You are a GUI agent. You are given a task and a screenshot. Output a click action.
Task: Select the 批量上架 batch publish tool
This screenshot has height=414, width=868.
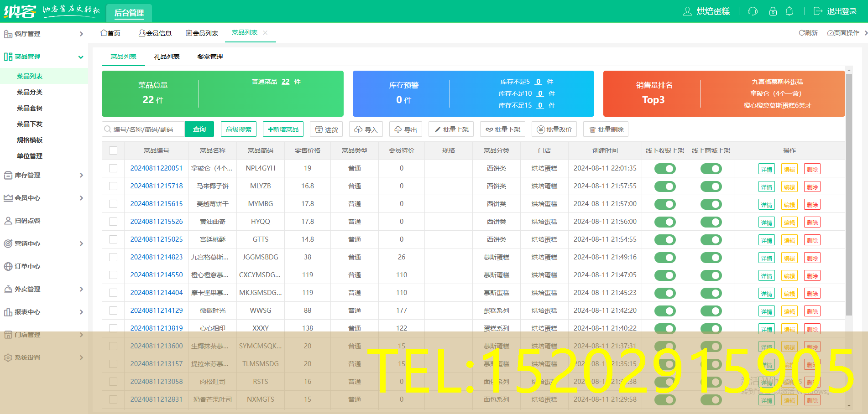(x=451, y=129)
